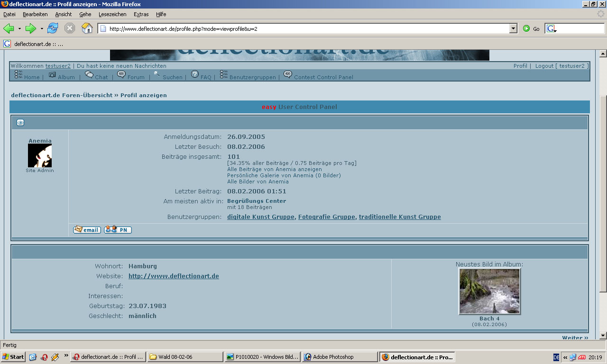Expand the back button history arrow
Viewport: 607px width, 364px height.
point(19,29)
